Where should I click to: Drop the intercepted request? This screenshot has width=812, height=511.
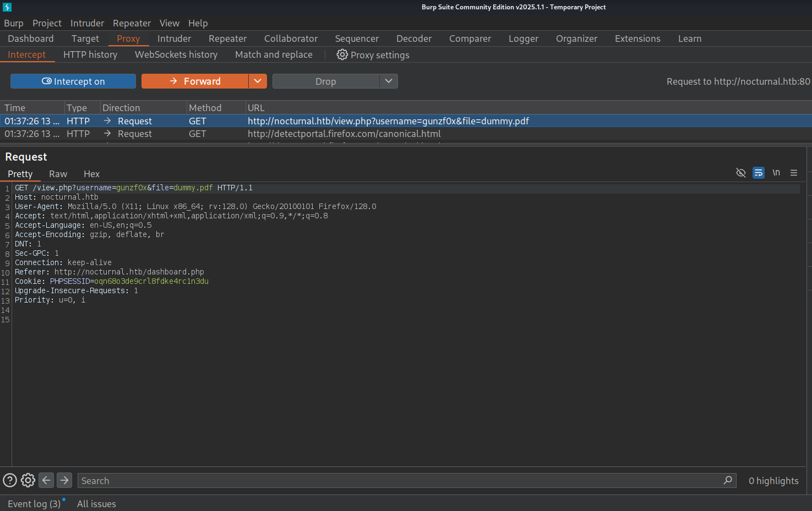pyautogui.click(x=326, y=81)
